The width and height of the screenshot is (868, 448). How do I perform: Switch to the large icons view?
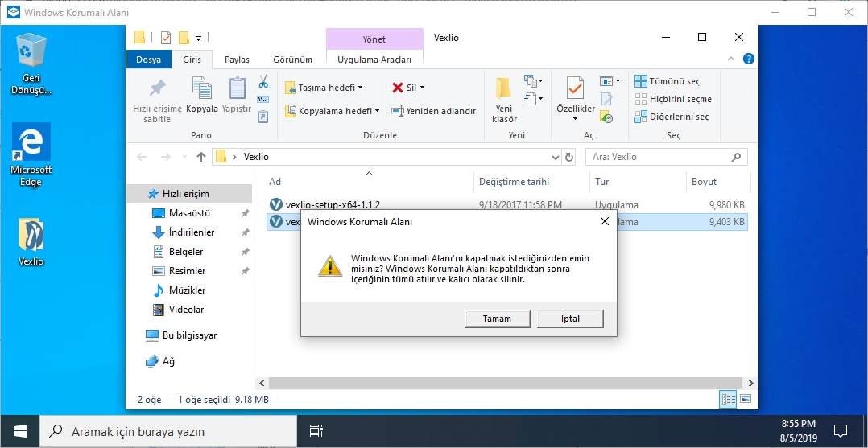(x=746, y=399)
